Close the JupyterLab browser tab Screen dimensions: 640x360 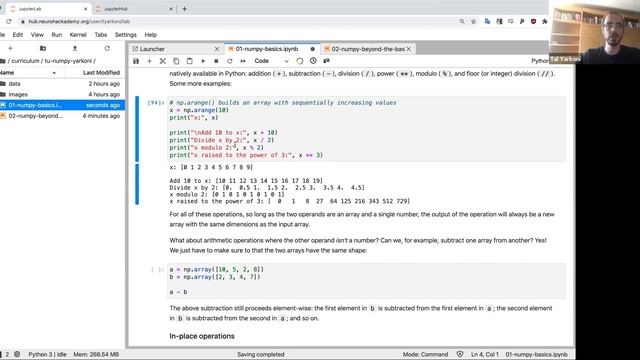pos(86,9)
